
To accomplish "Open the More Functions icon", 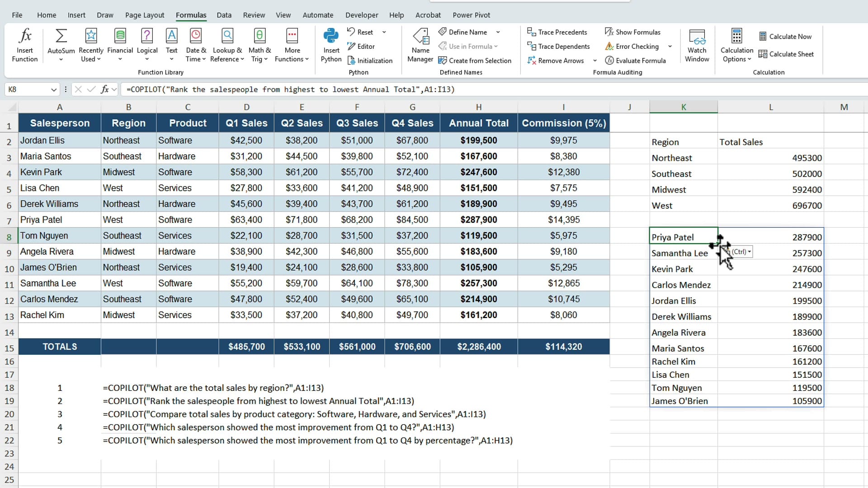I will (x=292, y=35).
